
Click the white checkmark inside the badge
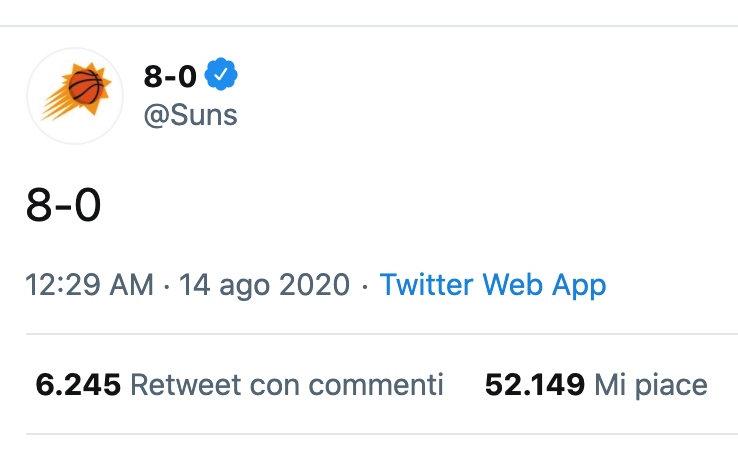coord(221,74)
